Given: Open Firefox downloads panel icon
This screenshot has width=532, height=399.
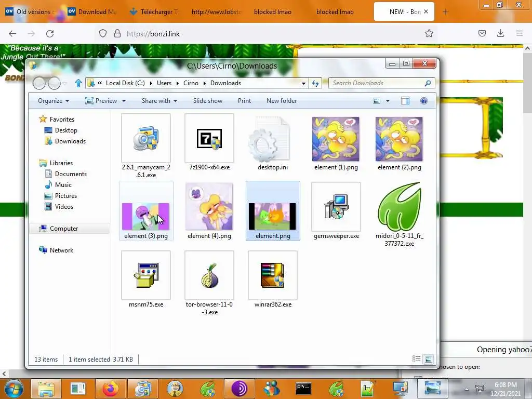Looking at the screenshot, I should (500, 33).
